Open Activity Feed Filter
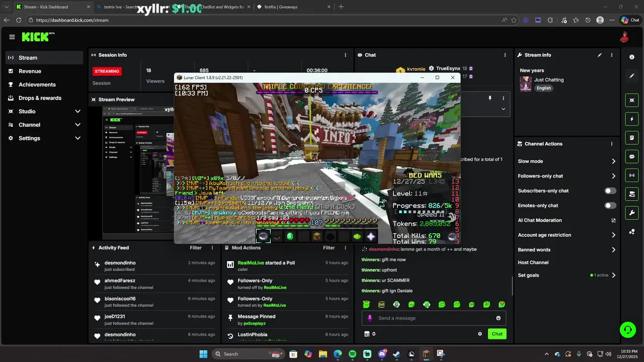 196,248
